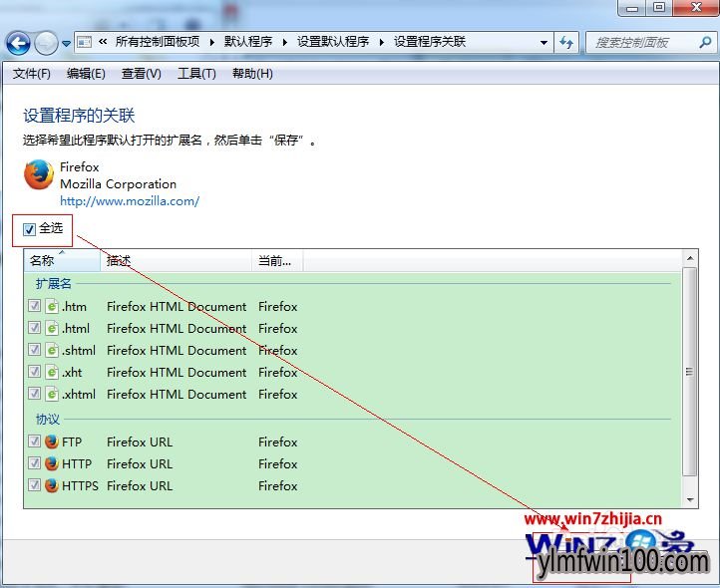Expand arrow after 所有控制面板项 breadcrumb

(211, 42)
